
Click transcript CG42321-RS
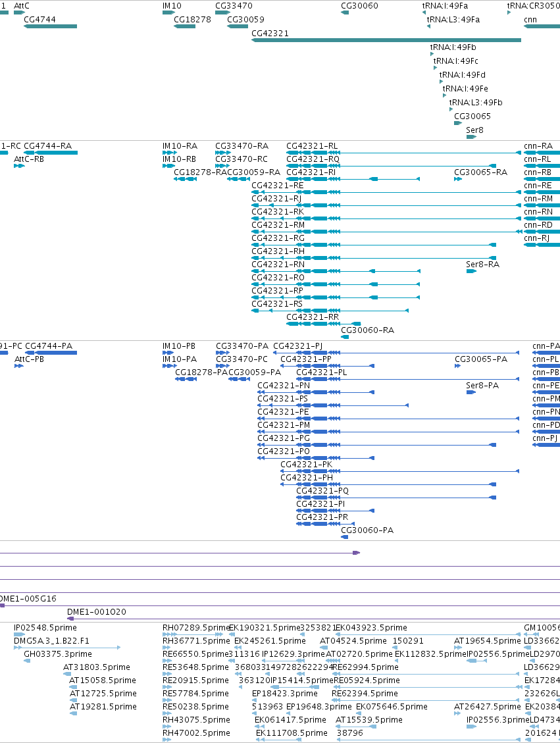point(330,311)
